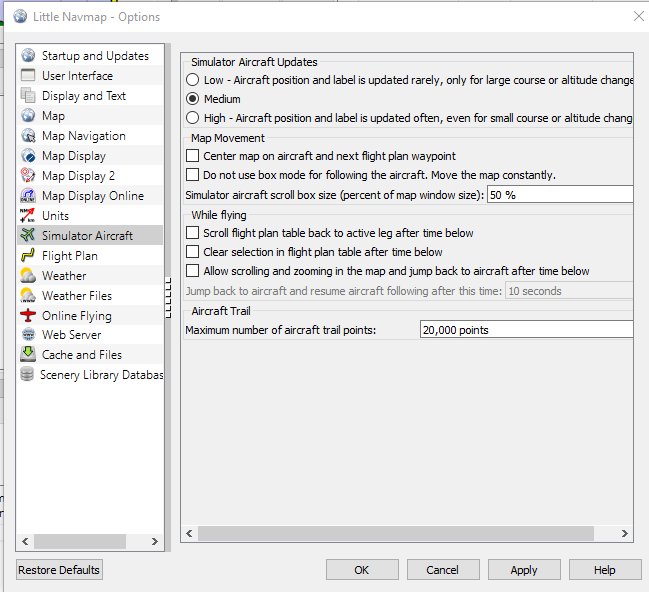Close the Options dialog window
The width and height of the screenshot is (649, 592).
[x=638, y=16]
